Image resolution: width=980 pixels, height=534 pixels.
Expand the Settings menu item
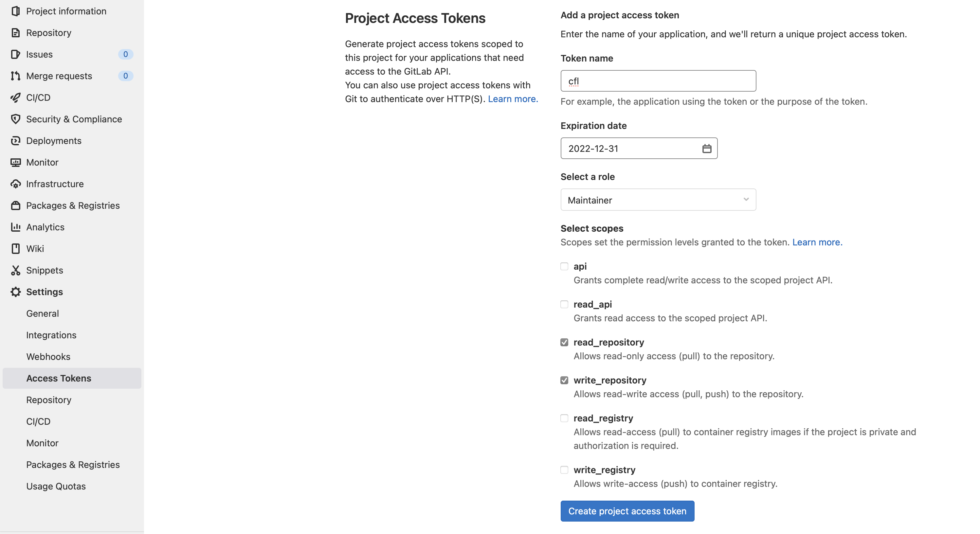click(44, 291)
